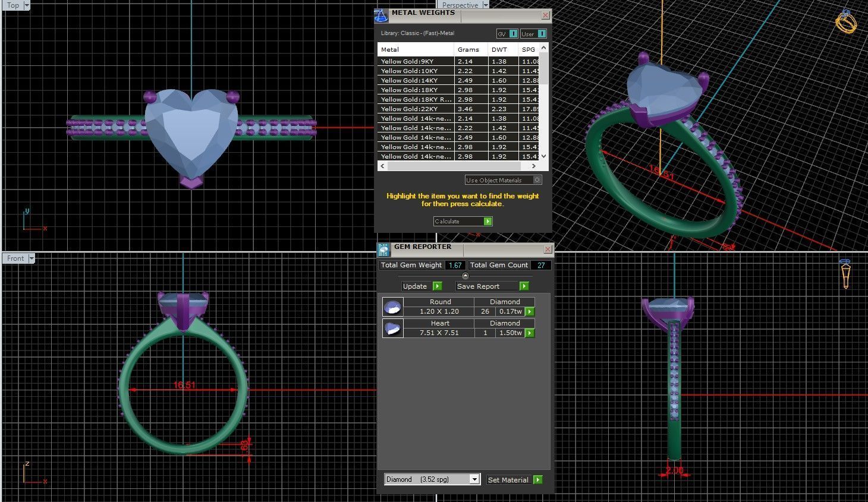The image size is (868, 502).
Task: Click the 2.23 DWT cell
Action: (x=503, y=109)
